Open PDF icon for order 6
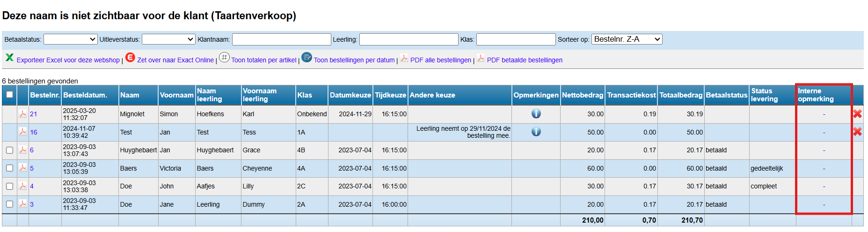This screenshot has height=232, width=868. (x=22, y=150)
